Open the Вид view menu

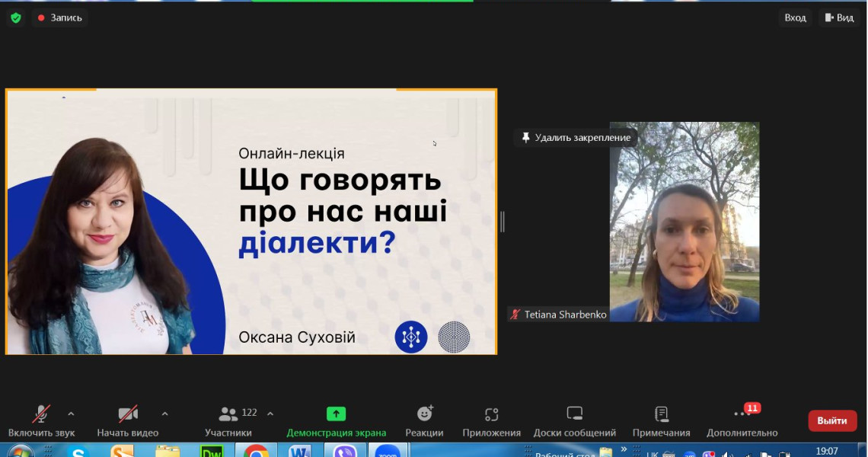pyautogui.click(x=839, y=18)
